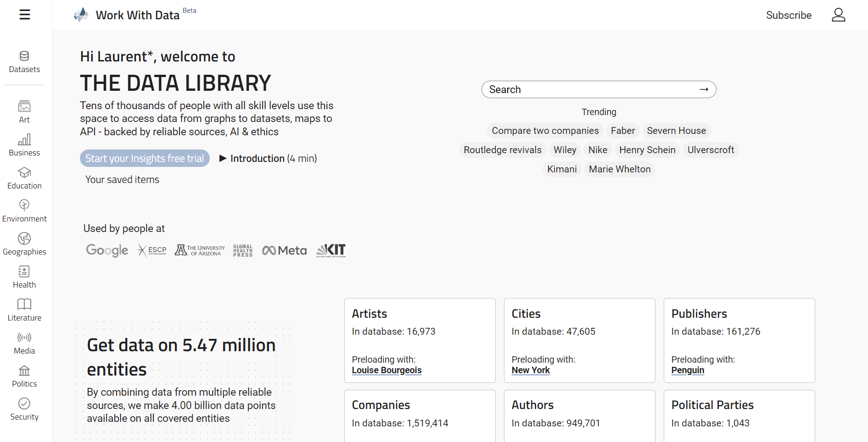Image resolution: width=868 pixels, height=442 pixels.
Task: Select the Geographies category icon
Action: click(24, 238)
